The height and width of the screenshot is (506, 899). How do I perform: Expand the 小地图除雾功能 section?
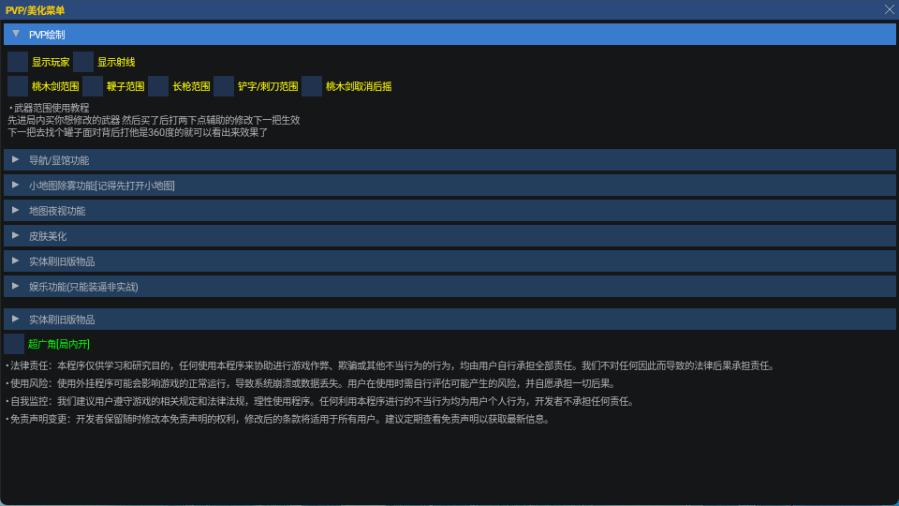[x=450, y=185]
